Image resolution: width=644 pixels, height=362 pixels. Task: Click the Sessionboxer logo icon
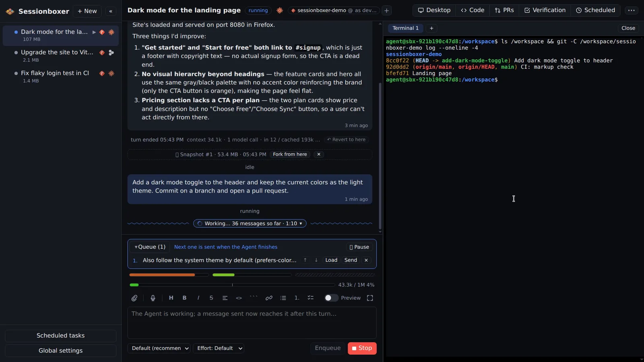pos(10,11)
